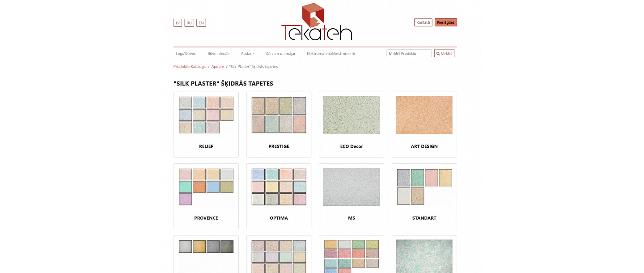This screenshot has height=273, width=644.
Task: Open the Dārzam un mājai section
Action: [280, 53]
